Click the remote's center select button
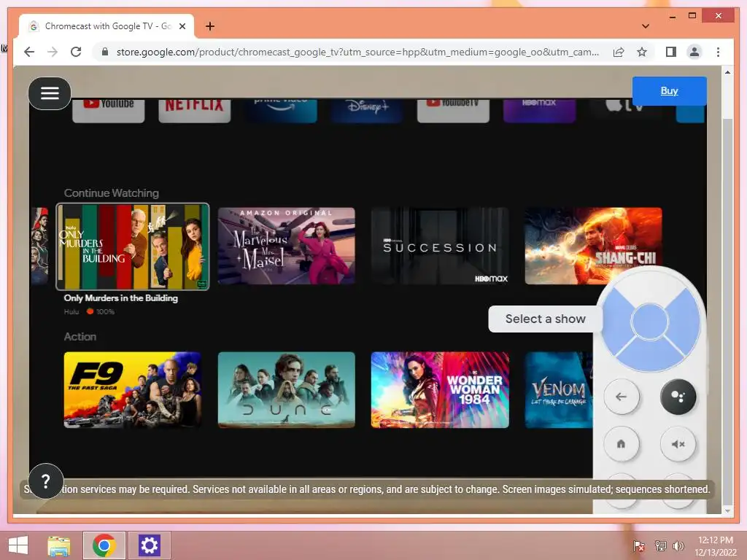Image resolution: width=747 pixels, height=560 pixels. coord(650,322)
